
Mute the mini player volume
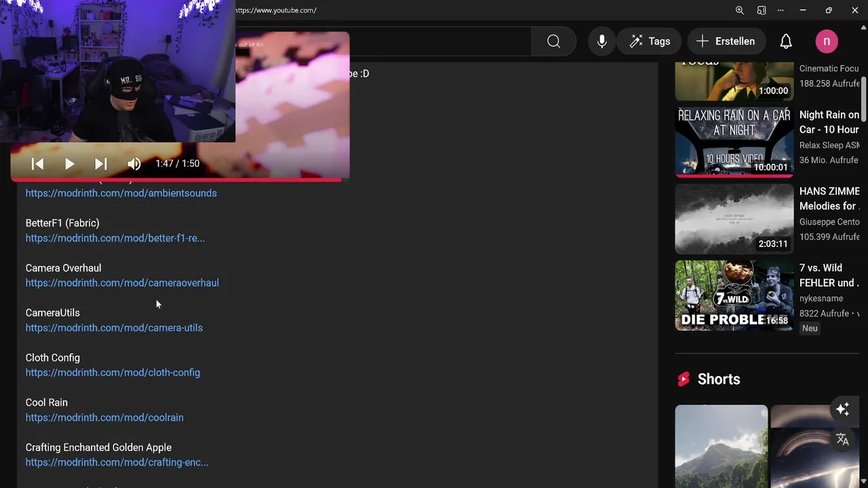(134, 163)
